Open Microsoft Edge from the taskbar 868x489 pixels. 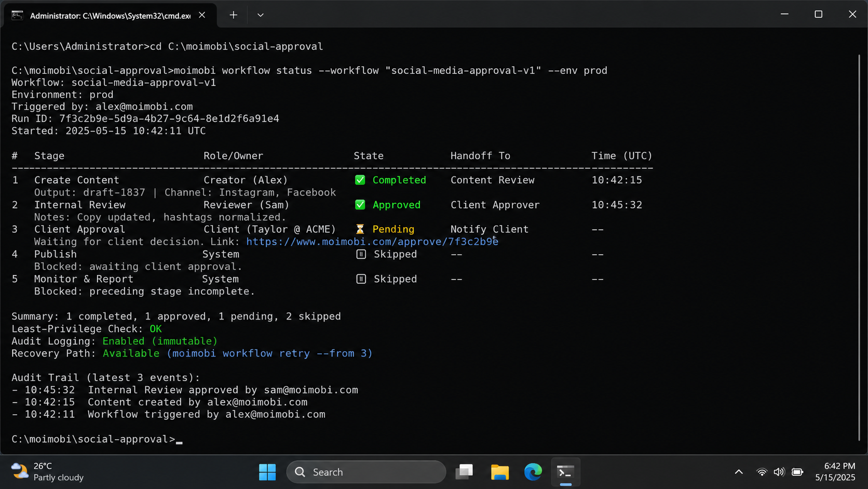(x=533, y=472)
